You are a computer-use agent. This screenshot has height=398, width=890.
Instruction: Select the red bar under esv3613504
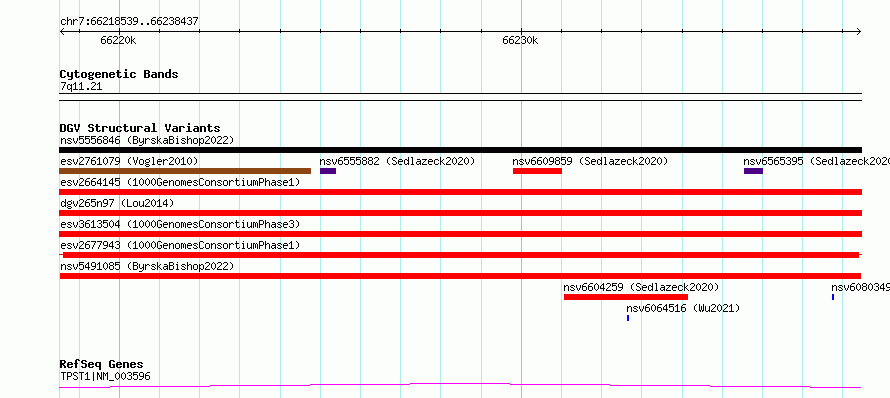point(460,234)
